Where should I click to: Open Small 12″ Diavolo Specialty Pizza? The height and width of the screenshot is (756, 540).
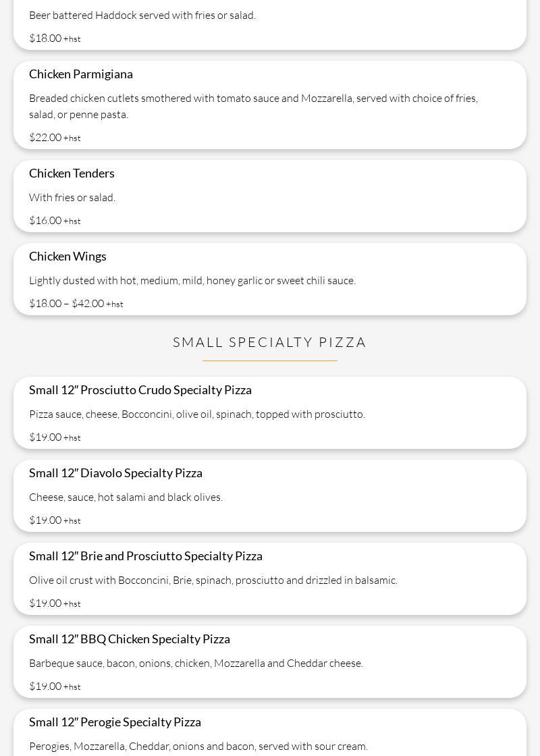(x=115, y=473)
